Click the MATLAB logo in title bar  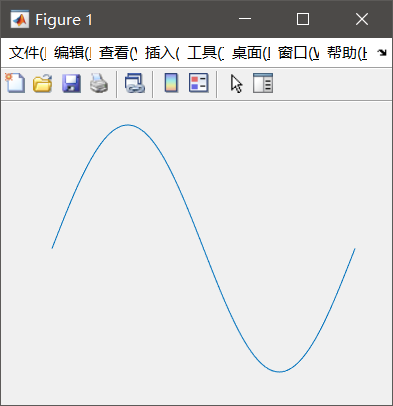pyautogui.click(x=20, y=19)
